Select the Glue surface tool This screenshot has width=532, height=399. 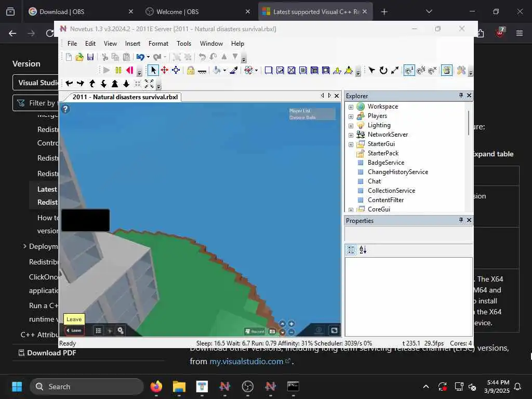(x=280, y=70)
